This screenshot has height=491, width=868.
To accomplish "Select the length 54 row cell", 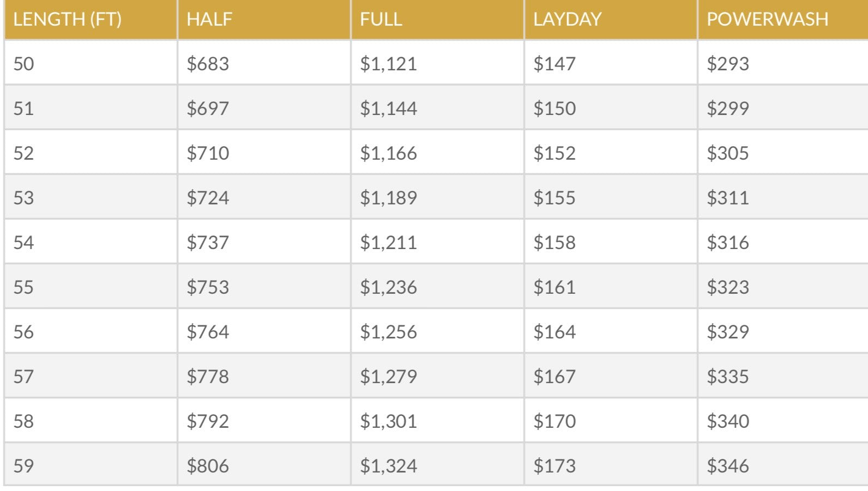I will [23, 243].
